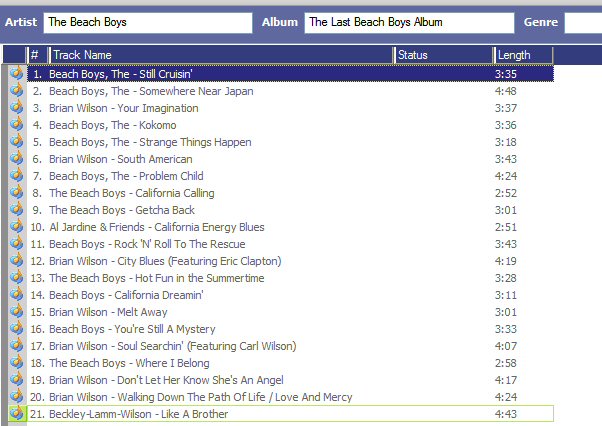Click the track icon beside California Dreamin'
This screenshot has height=426, width=602.
point(17,294)
